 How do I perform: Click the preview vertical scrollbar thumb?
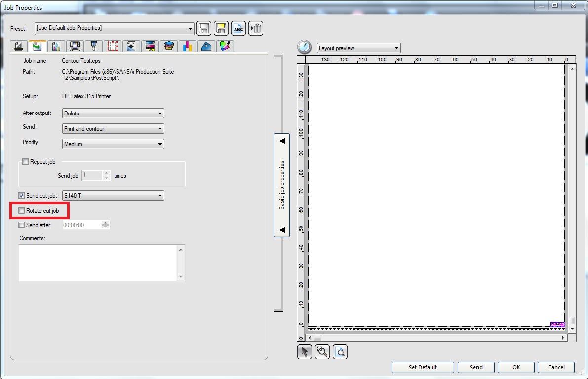tap(572, 320)
